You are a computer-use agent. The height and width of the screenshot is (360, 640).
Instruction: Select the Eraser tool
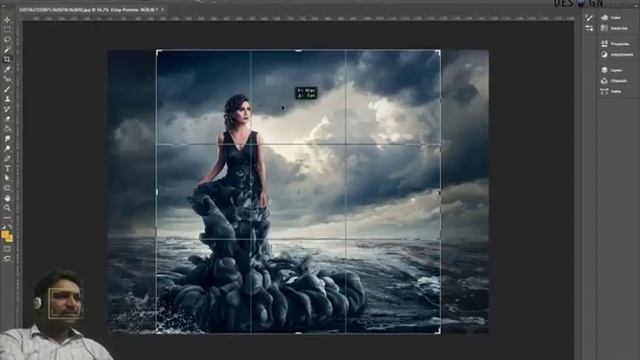click(7, 119)
